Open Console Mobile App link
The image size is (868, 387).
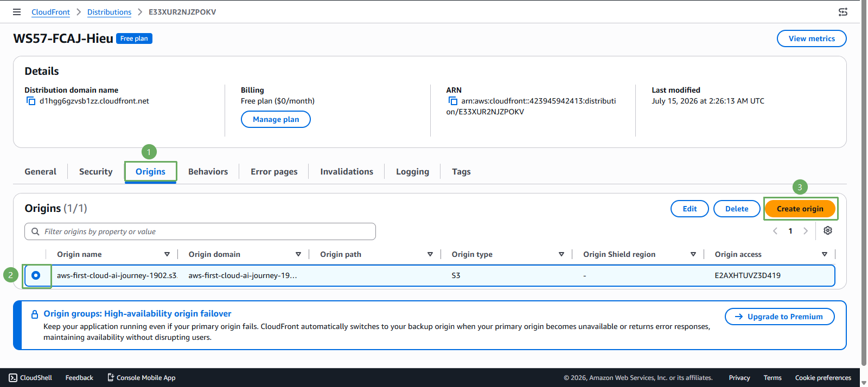141,378
